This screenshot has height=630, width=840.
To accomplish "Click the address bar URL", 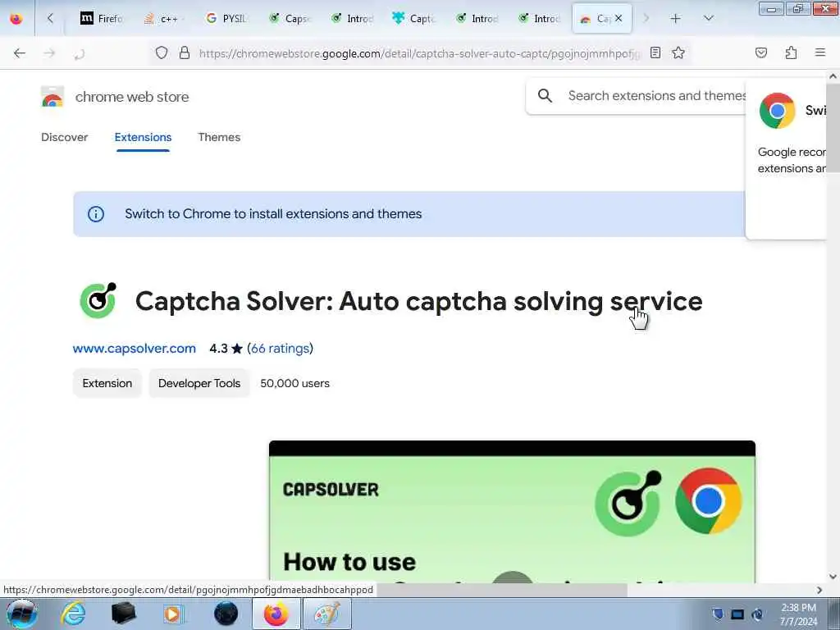I will (419, 53).
